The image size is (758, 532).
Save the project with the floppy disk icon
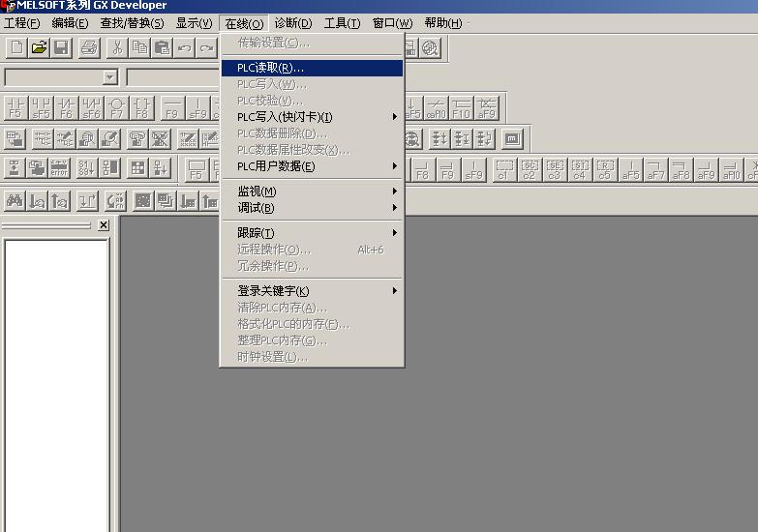tap(61, 47)
